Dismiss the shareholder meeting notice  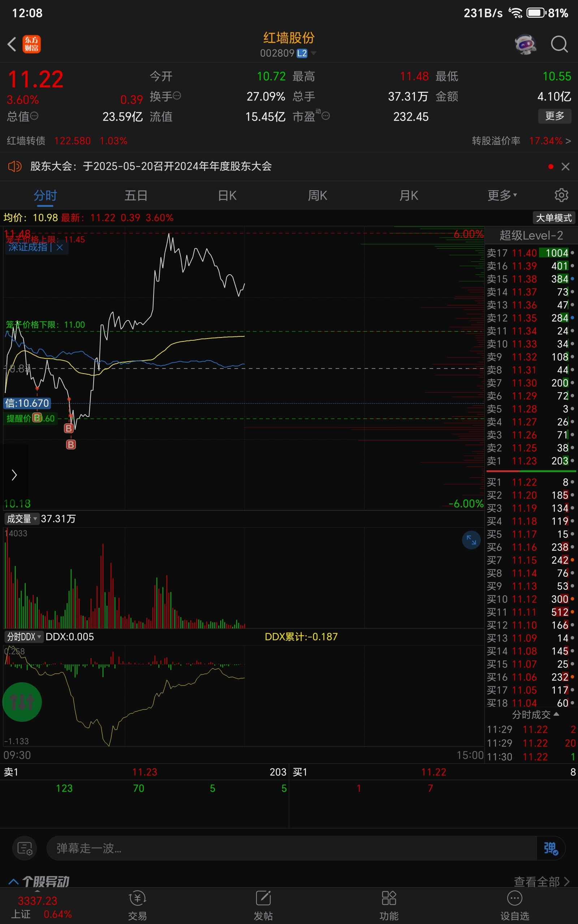(x=565, y=166)
